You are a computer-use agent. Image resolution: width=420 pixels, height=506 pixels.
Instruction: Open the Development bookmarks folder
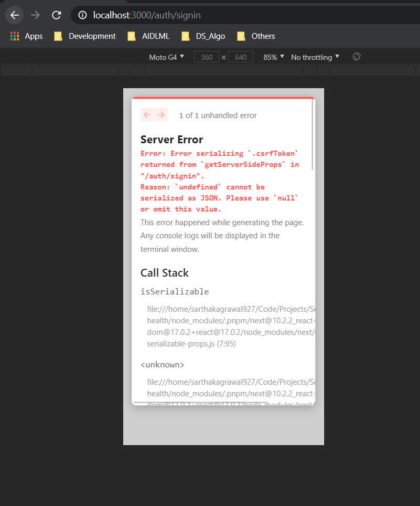pyautogui.click(x=92, y=36)
